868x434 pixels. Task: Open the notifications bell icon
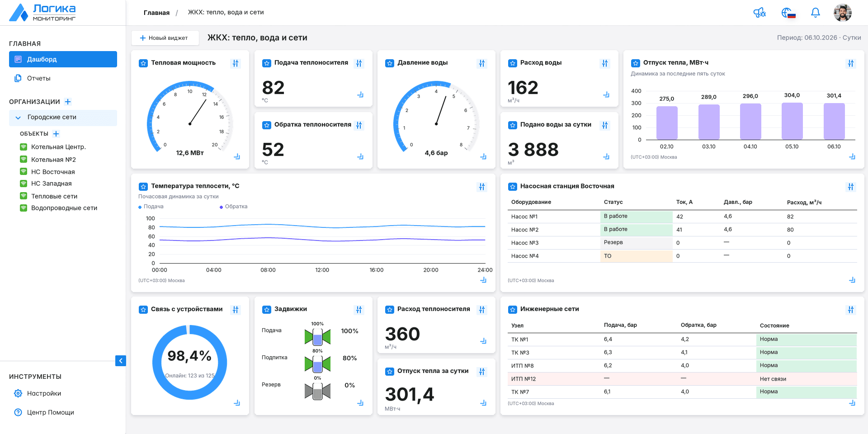pos(815,13)
